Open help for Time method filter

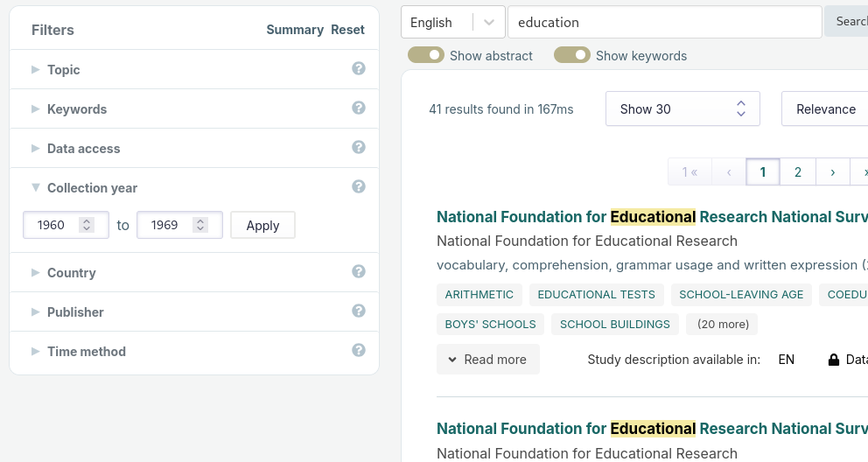[359, 350]
